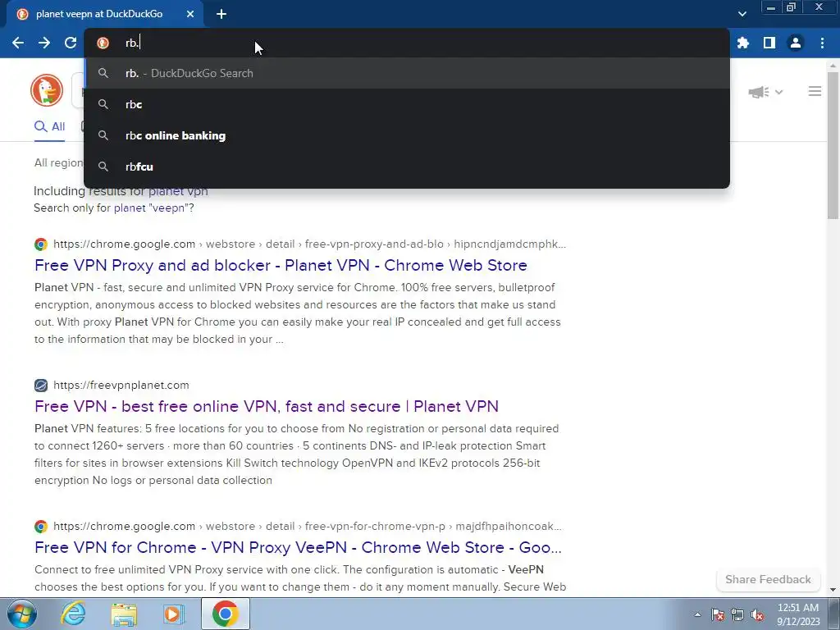Go forward using the browser forward arrow
Screen dimensions: 840x630
click(x=44, y=43)
